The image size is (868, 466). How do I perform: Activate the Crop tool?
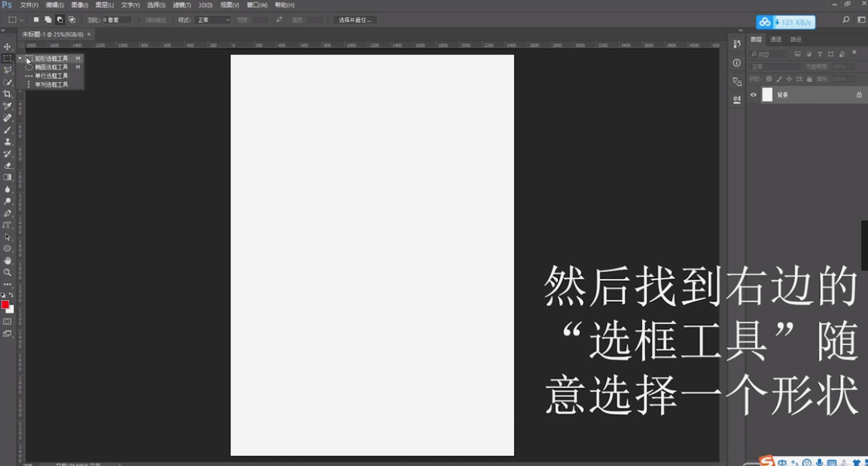tap(7, 94)
